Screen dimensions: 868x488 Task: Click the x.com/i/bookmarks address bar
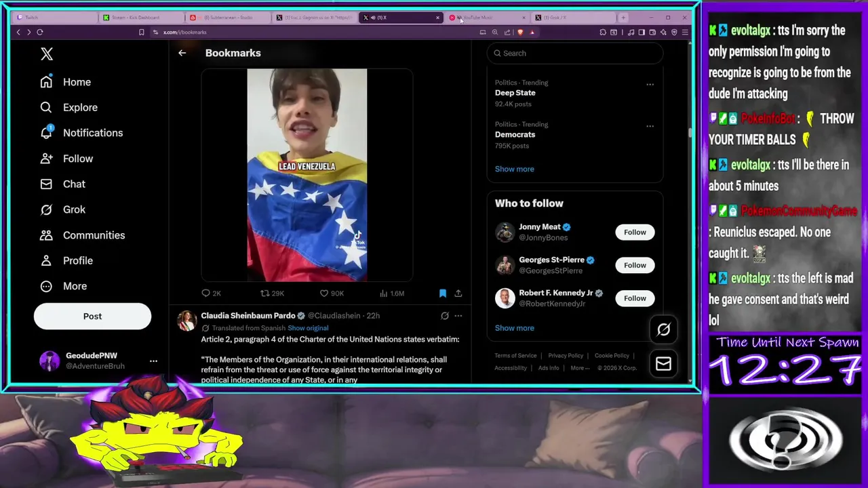pyautogui.click(x=312, y=32)
